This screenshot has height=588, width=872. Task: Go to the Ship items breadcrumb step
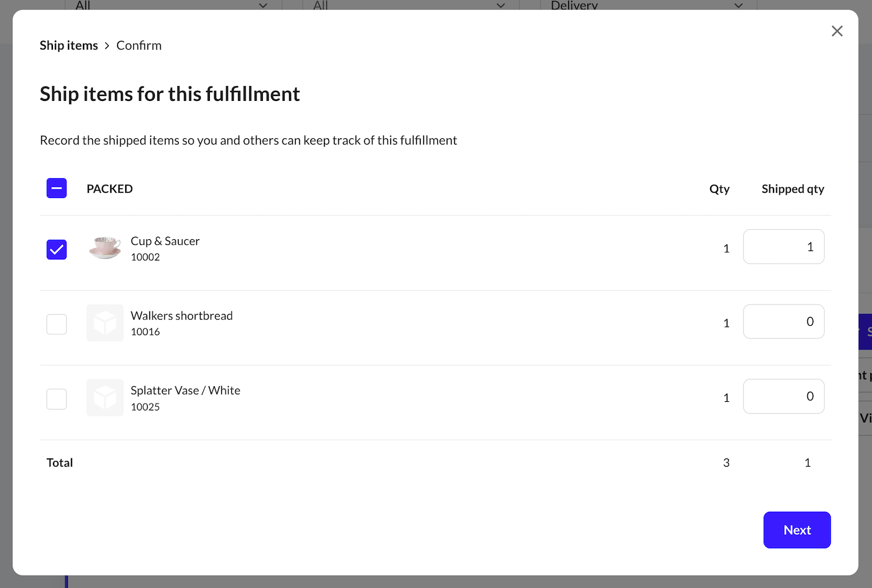[x=69, y=45]
